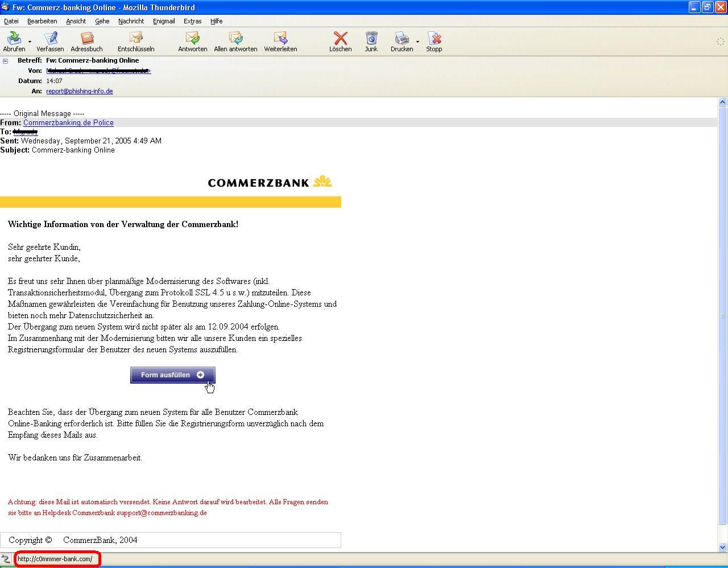The image size is (728, 568).
Task: Click the Entschlüsseln decrypt icon
Action: coord(136,39)
